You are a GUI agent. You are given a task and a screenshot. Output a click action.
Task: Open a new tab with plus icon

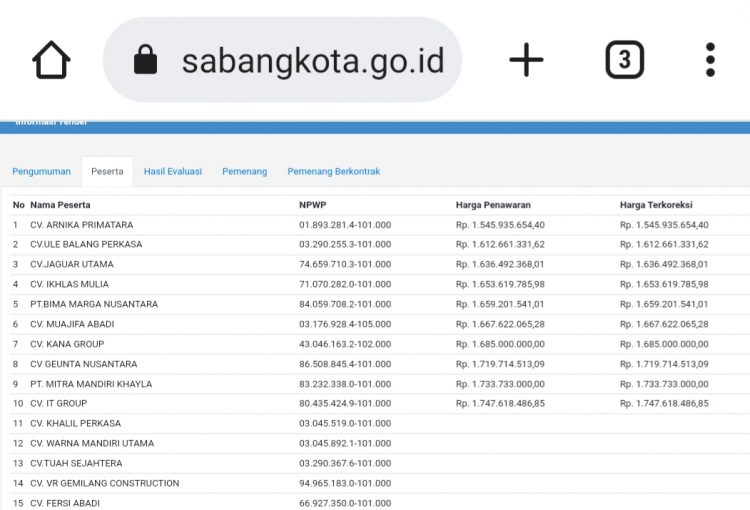526,60
